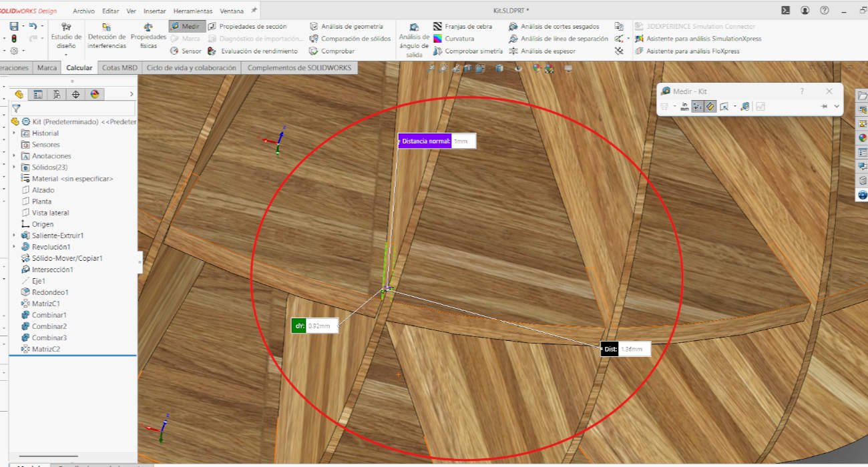Open Análisis de espesor
Screen dimensions: 868x467
pyautogui.click(x=541, y=51)
